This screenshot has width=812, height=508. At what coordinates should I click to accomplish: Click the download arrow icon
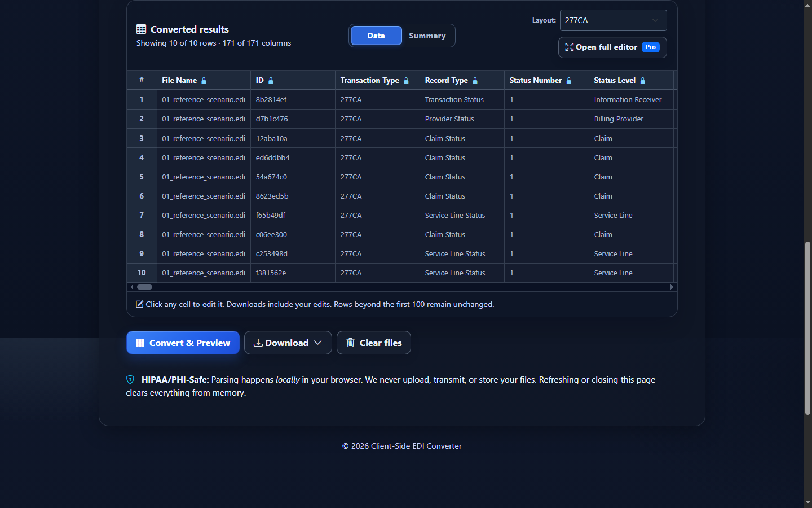pyautogui.click(x=258, y=343)
